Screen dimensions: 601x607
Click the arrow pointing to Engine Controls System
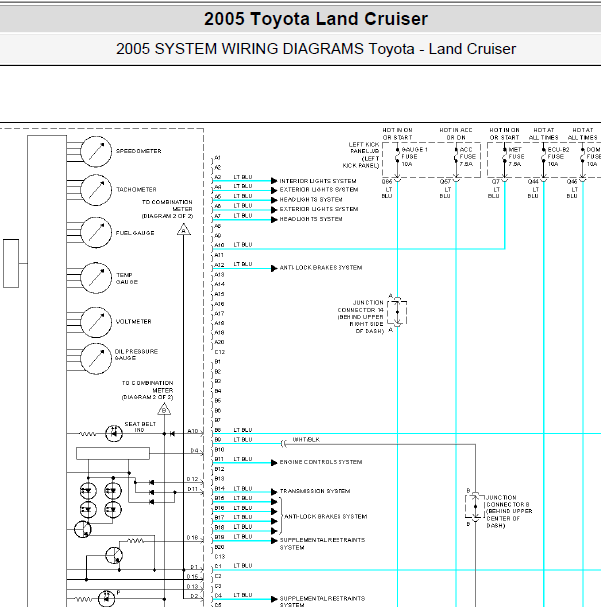[274, 463]
